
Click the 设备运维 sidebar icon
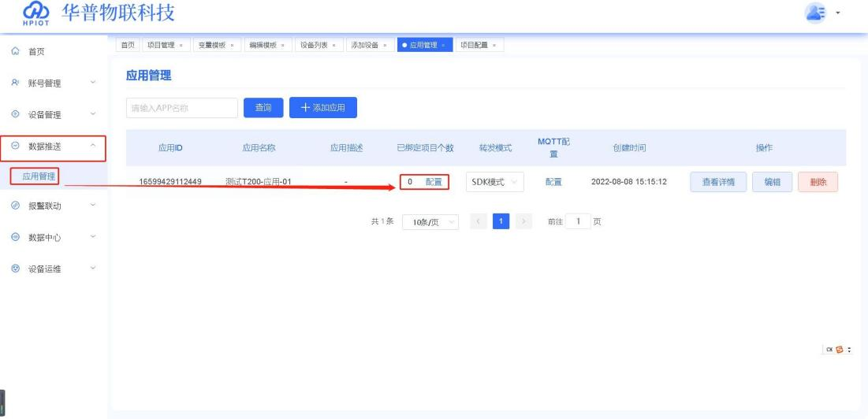[16, 269]
